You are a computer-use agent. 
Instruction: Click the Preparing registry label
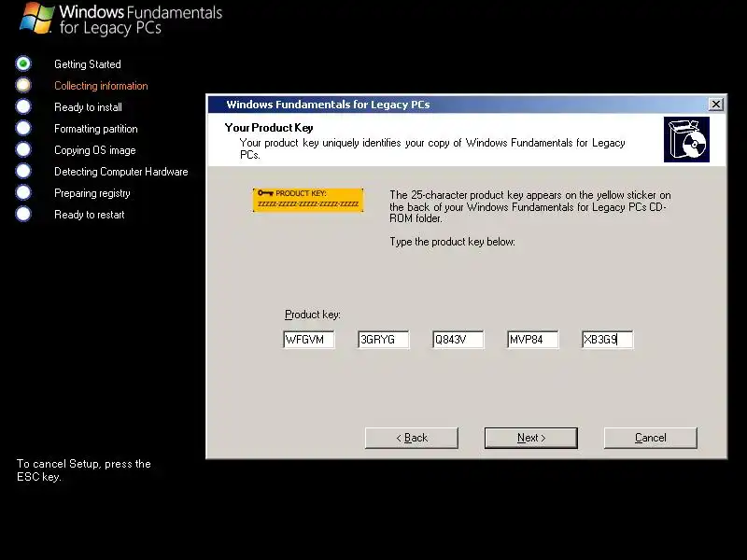click(92, 193)
